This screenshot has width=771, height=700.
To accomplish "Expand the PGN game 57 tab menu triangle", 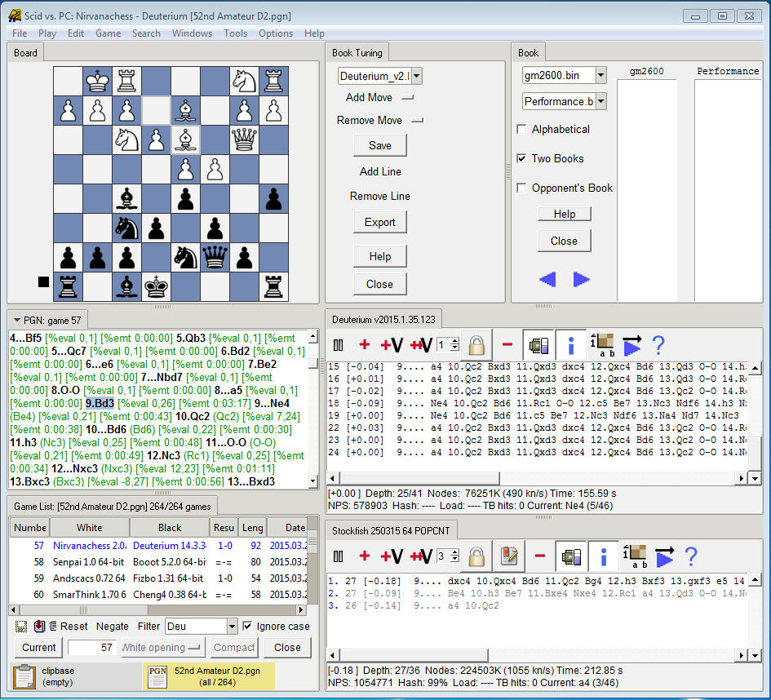I will [x=17, y=320].
